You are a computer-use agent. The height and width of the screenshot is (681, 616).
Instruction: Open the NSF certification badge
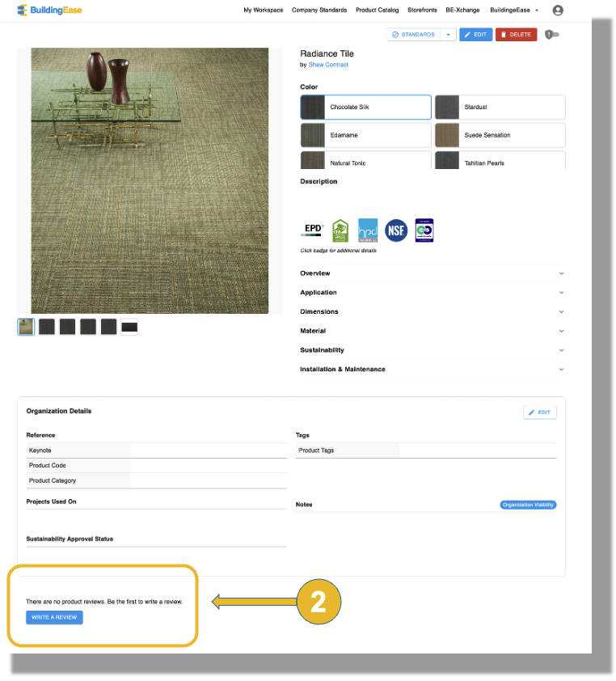[x=396, y=231]
